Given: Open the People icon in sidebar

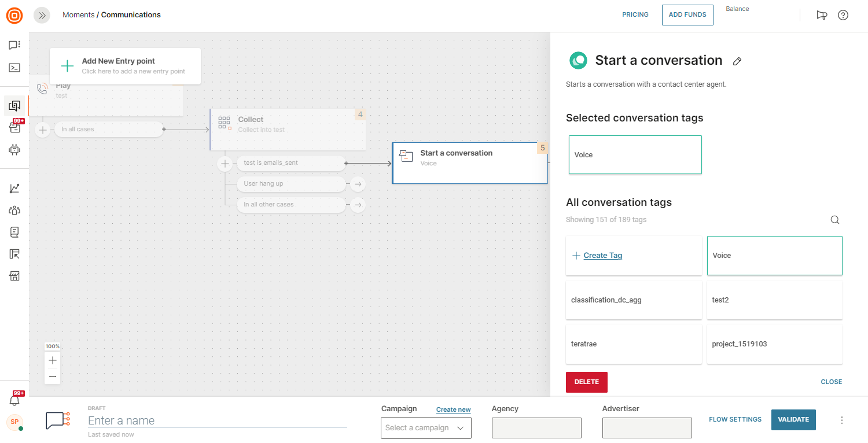Looking at the screenshot, I should 14,211.
